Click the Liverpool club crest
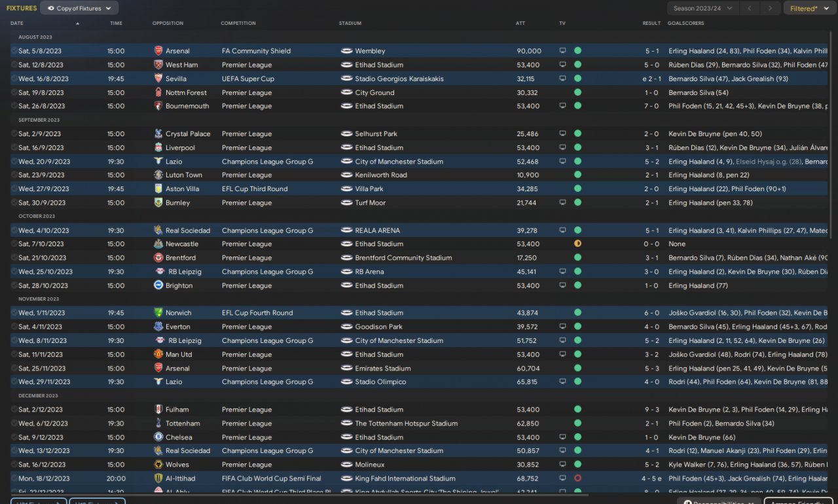Image resolution: width=838 pixels, height=504 pixels. point(158,147)
